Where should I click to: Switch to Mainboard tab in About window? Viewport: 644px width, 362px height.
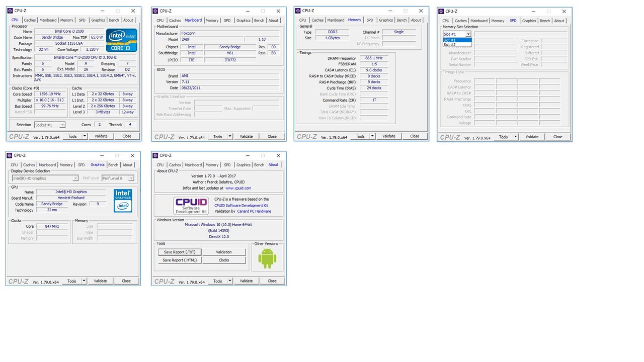pyautogui.click(x=193, y=165)
